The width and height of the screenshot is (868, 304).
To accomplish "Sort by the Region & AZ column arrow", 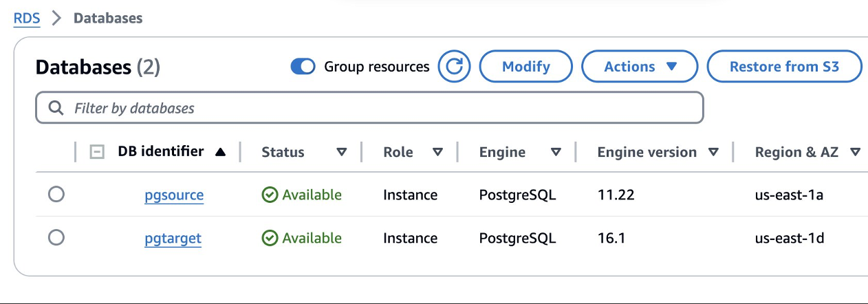I will click(x=855, y=152).
